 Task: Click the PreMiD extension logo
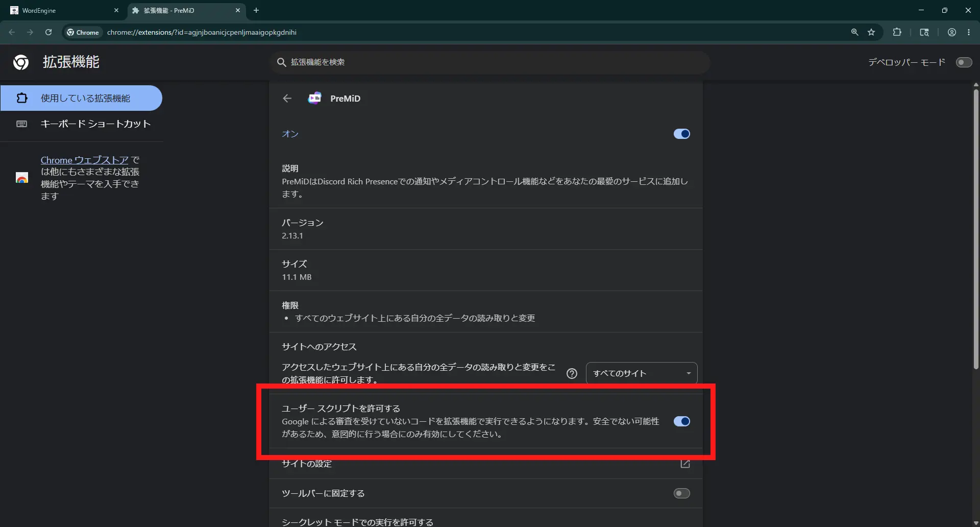(315, 98)
